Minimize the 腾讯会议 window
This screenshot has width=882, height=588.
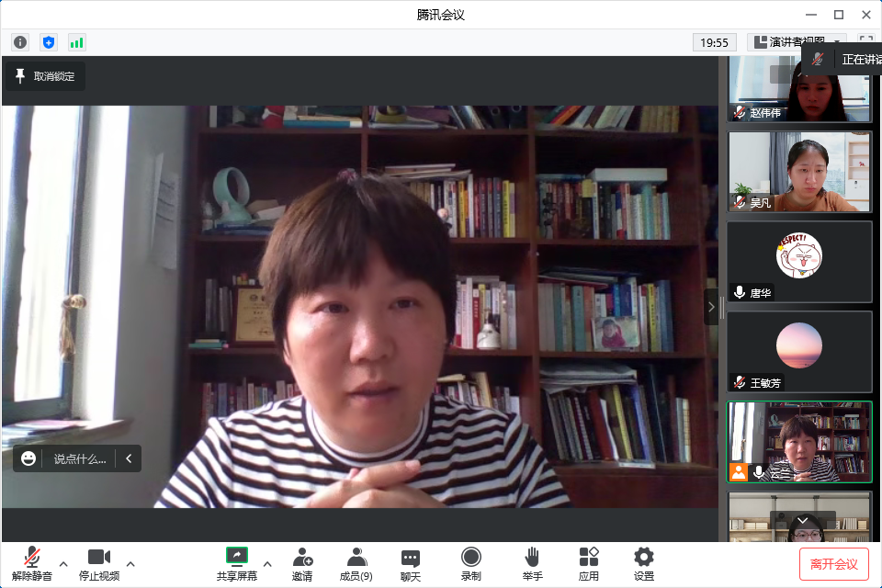coord(811,15)
